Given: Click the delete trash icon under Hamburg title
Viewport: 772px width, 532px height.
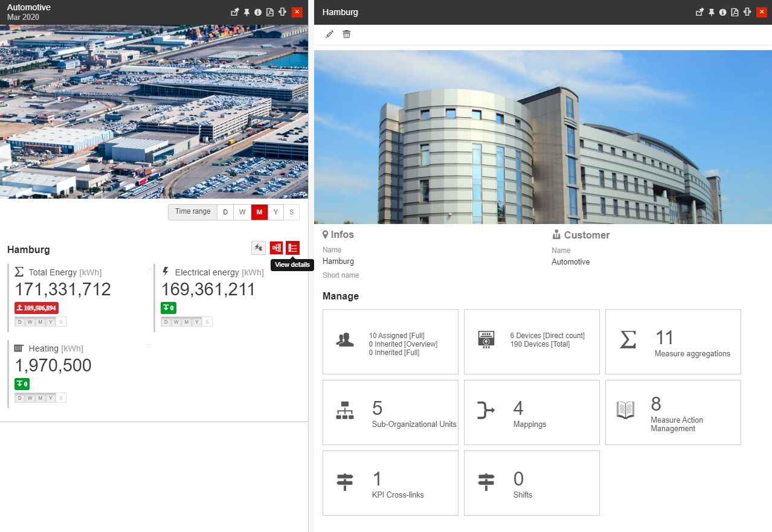Looking at the screenshot, I should coord(347,34).
